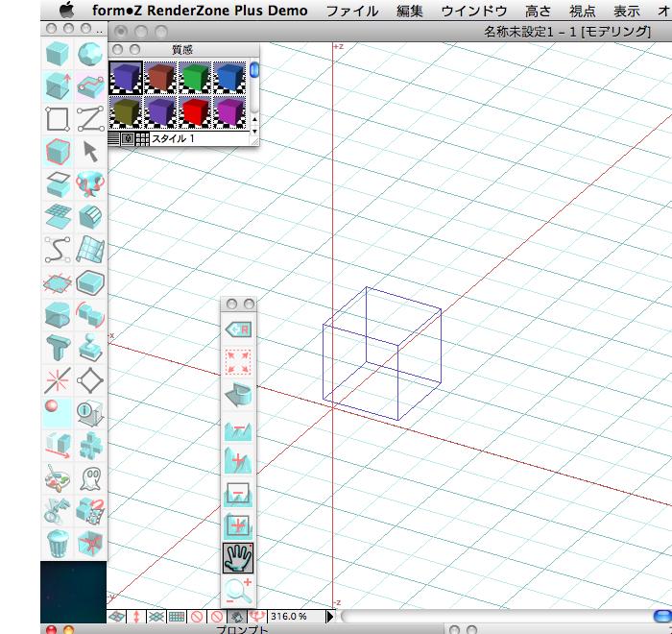Toggle the red up-down arrow perpendicular switch
672x634 pixels.
pos(136,617)
